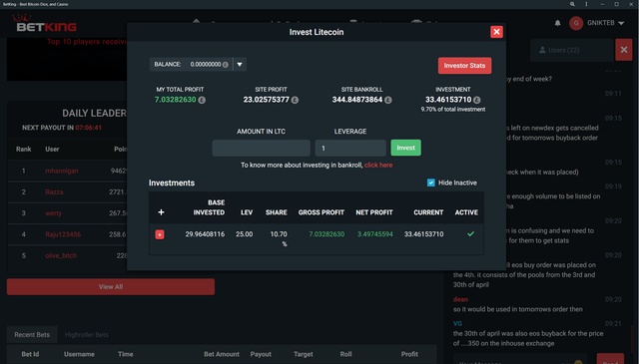Open user Bazza in leaderboard
Viewport: 639px width, 364px height.
(54, 192)
